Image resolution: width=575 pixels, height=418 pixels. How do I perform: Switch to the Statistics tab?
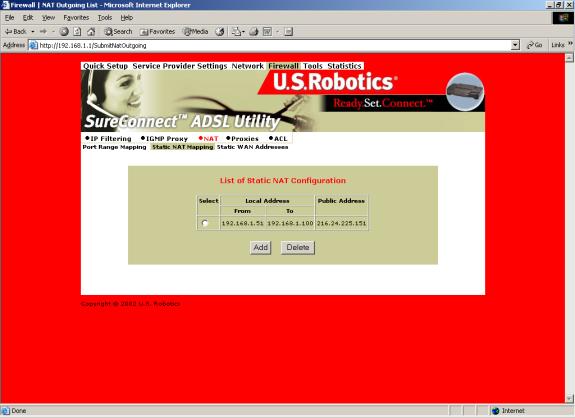click(x=344, y=66)
